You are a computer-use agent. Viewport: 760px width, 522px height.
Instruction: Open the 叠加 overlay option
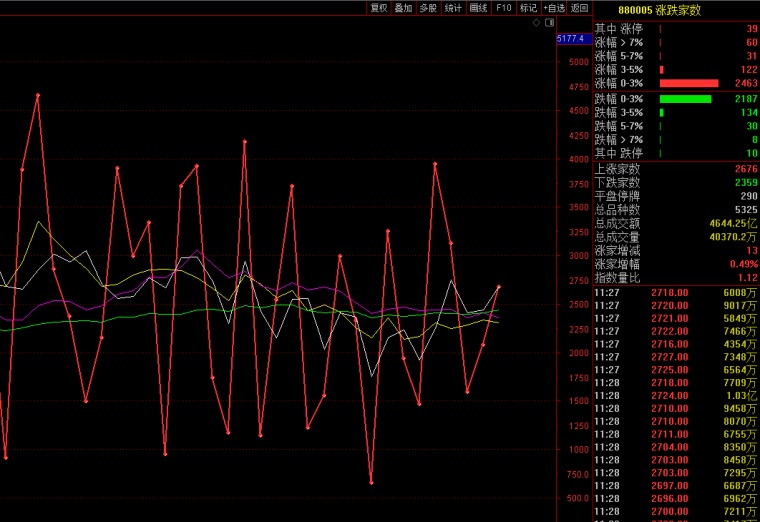(x=403, y=8)
